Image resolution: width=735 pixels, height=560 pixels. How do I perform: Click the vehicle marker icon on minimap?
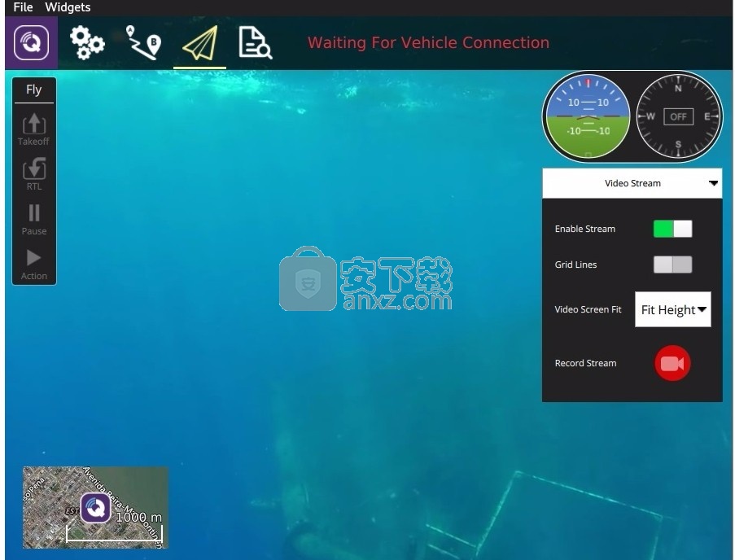[95, 508]
